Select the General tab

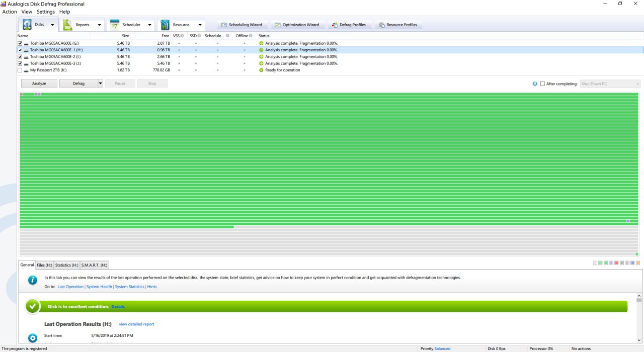(x=27, y=265)
